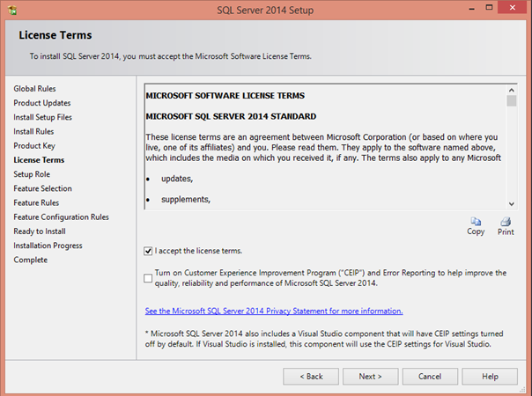Open the SQL Server 2014 Privacy Statement link

274,311
